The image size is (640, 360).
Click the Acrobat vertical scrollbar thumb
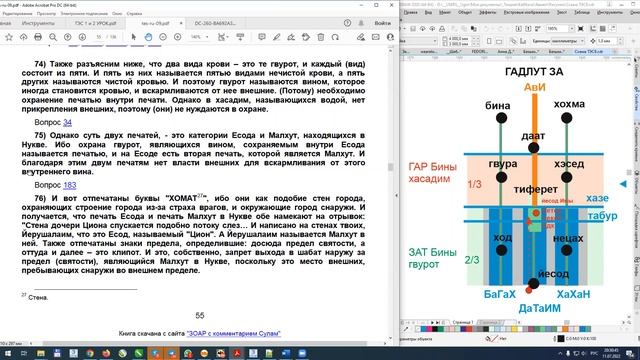click(391, 167)
